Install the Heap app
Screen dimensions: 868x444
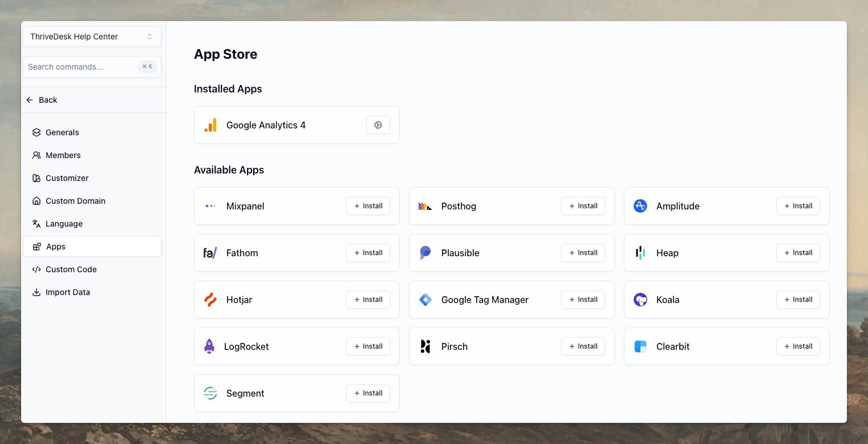[798, 253]
